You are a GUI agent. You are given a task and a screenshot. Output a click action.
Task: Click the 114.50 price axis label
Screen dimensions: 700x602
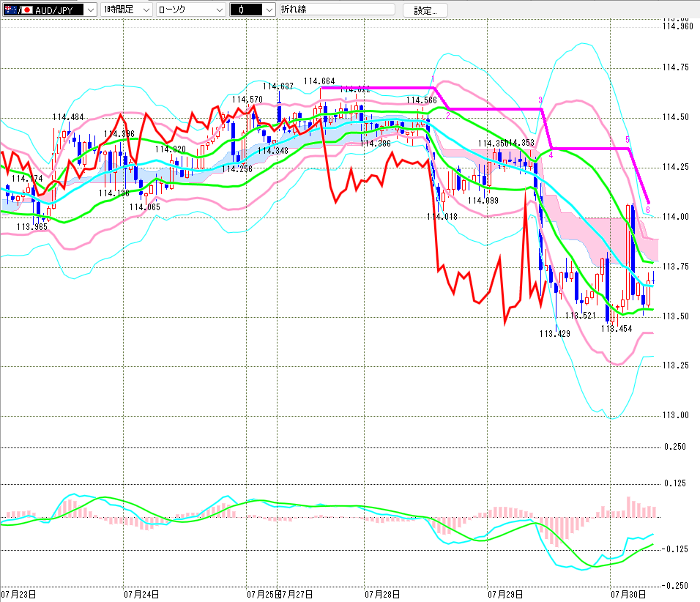(675, 117)
